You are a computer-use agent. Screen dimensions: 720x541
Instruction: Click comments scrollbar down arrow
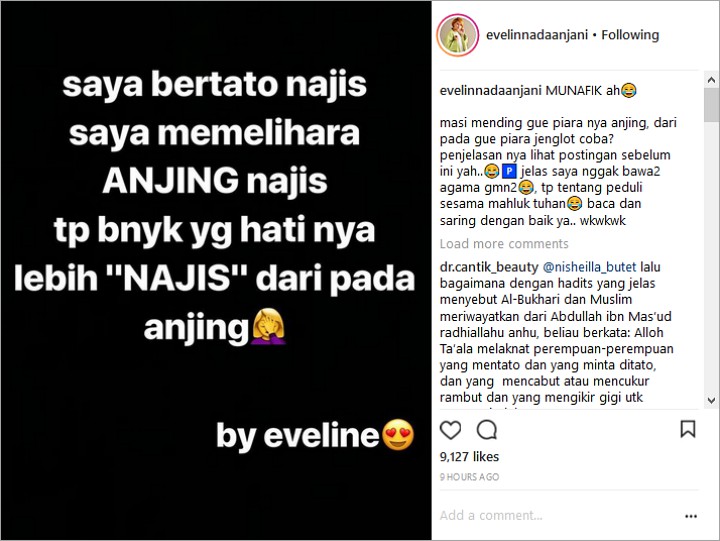pos(711,400)
